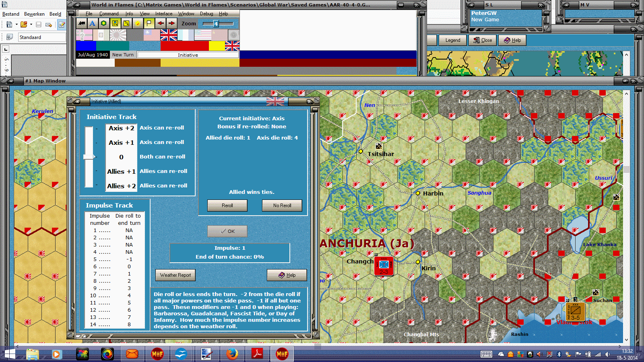Open the Command menu in World in Flames

pyautogui.click(x=109, y=13)
